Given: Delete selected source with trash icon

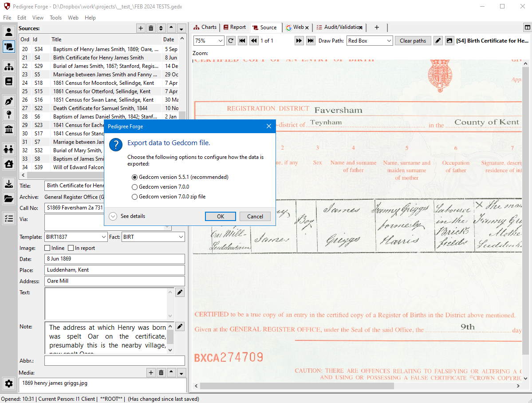Looking at the screenshot, I should click(x=151, y=28).
